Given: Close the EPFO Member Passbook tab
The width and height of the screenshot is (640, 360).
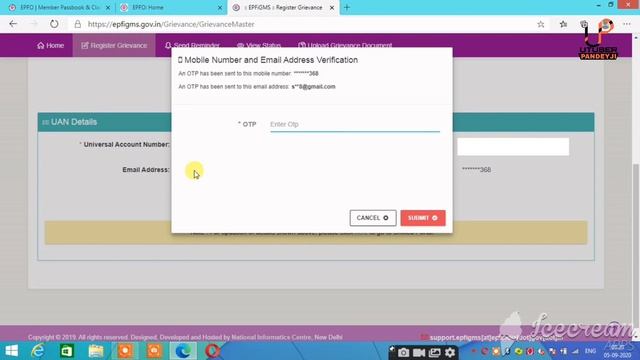Looking at the screenshot, I should pos(108,8).
